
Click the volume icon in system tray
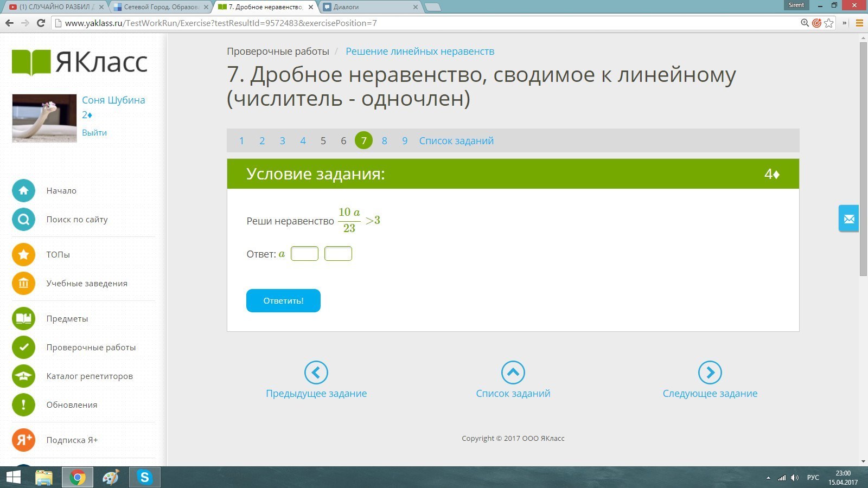click(x=795, y=478)
